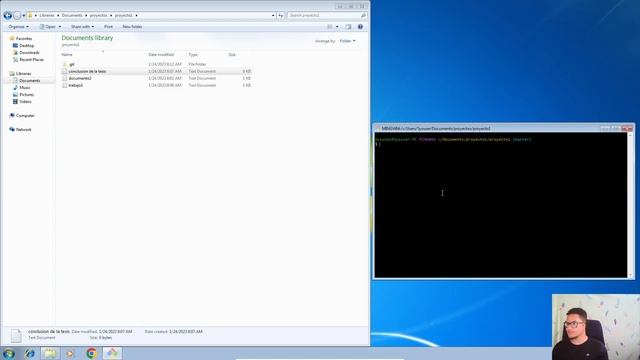Switch to Git Bash in the taskbar
640x360 pixels.
point(112,353)
